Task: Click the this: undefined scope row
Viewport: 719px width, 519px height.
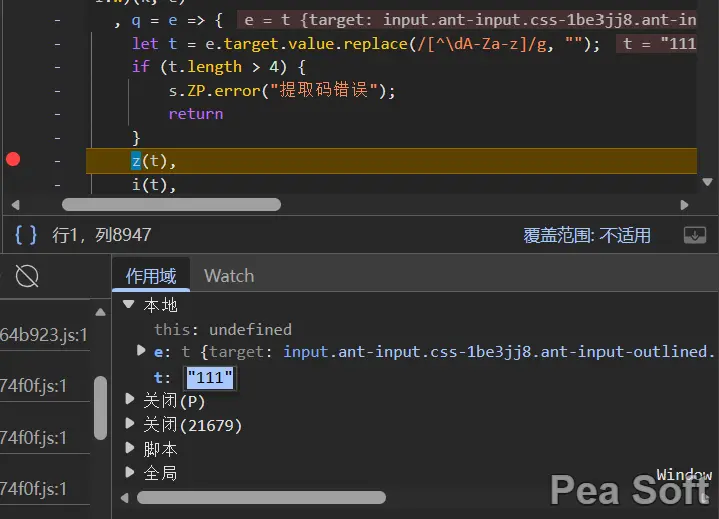Action: [x=223, y=329]
